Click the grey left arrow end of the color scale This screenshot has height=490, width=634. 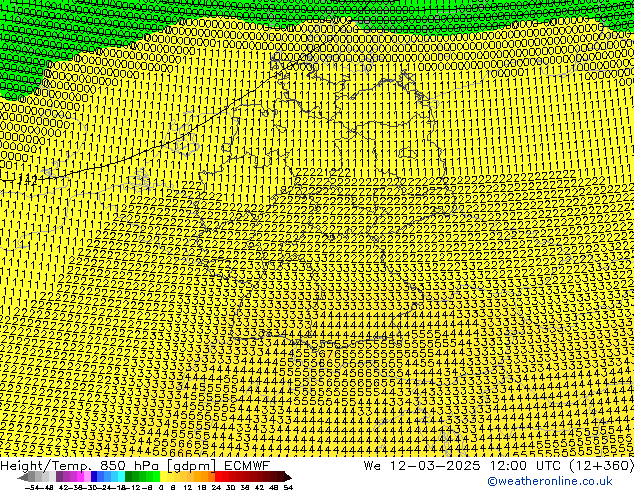pos(23,477)
